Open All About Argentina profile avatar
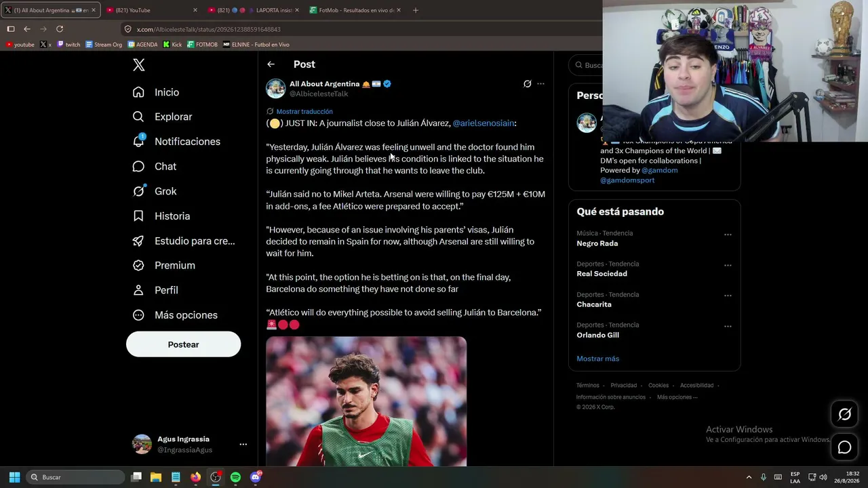 click(275, 89)
